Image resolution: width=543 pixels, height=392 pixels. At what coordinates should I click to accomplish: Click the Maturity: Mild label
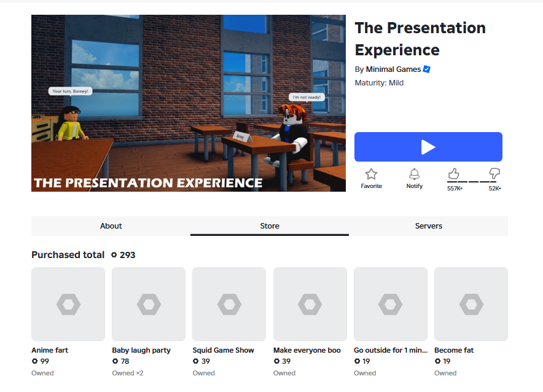tap(379, 83)
